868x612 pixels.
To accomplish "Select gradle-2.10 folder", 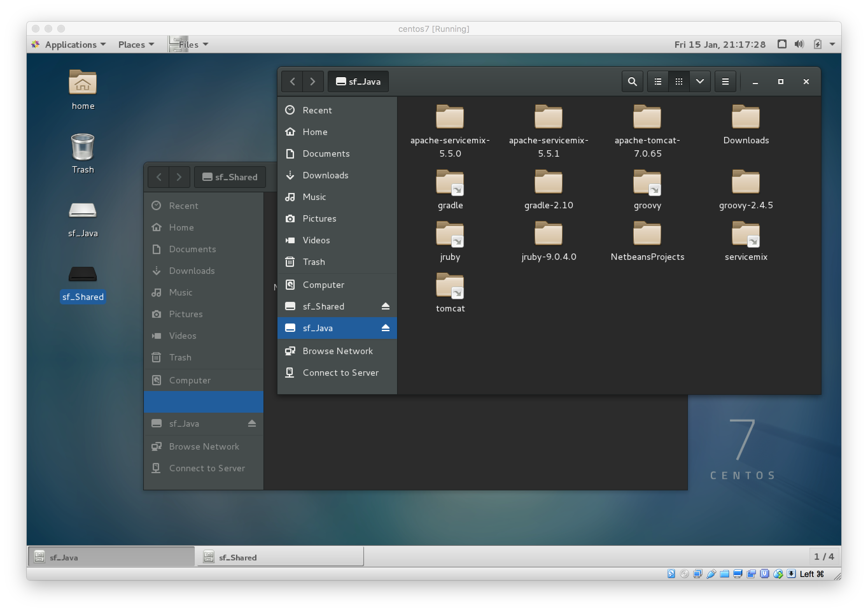I will (549, 189).
